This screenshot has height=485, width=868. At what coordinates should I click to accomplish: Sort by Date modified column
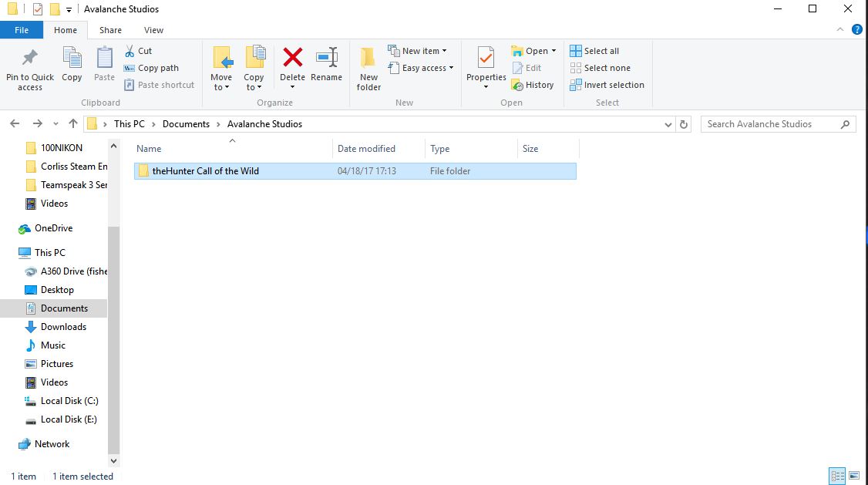[x=378, y=148]
